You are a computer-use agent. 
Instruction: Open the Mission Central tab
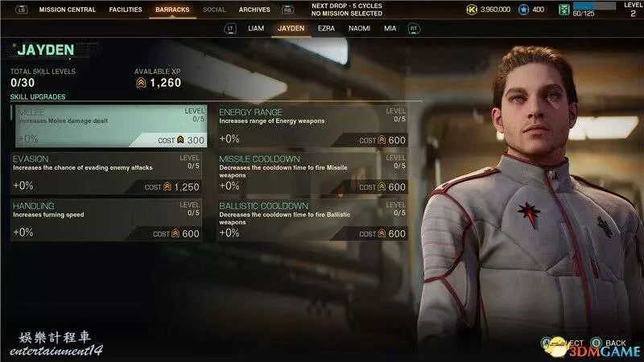point(68,10)
